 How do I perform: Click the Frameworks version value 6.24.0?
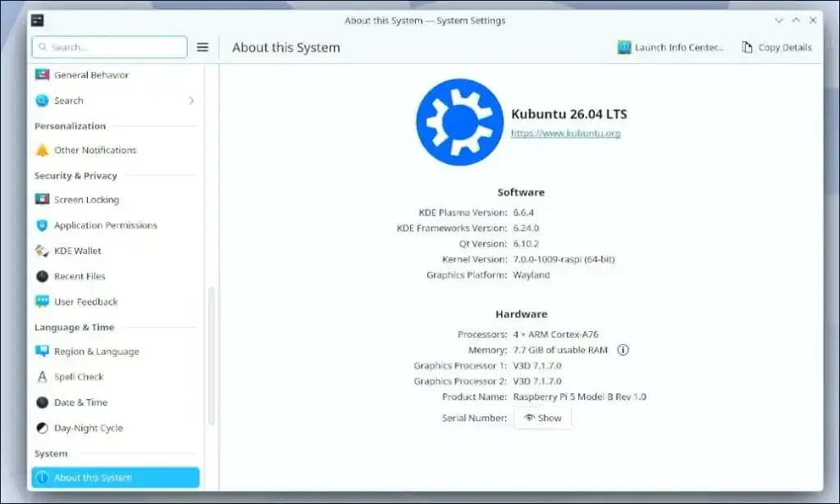pos(526,228)
